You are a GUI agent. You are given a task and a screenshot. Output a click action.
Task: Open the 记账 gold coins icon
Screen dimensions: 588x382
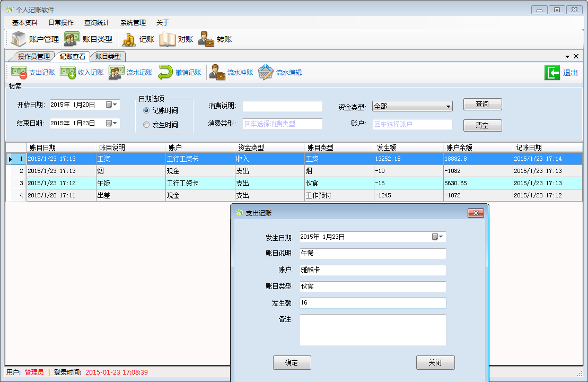point(129,39)
